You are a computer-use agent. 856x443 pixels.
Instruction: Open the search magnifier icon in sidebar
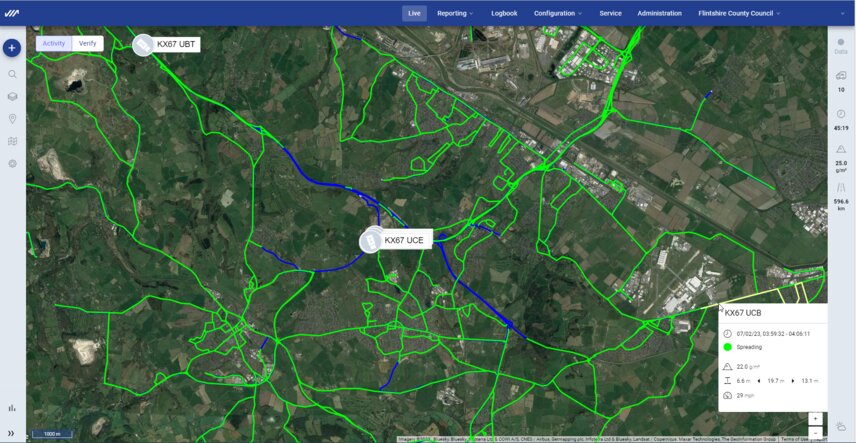[12, 74]
